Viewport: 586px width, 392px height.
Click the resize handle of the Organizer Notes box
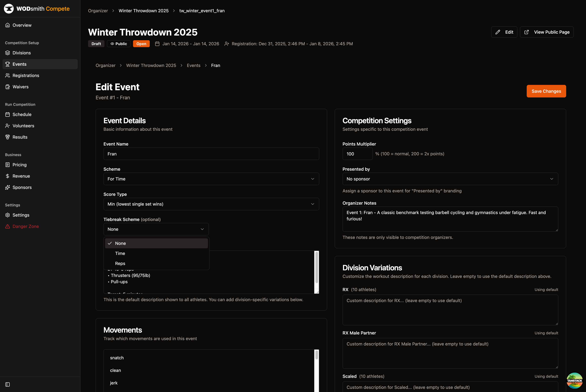click(556, 230)
